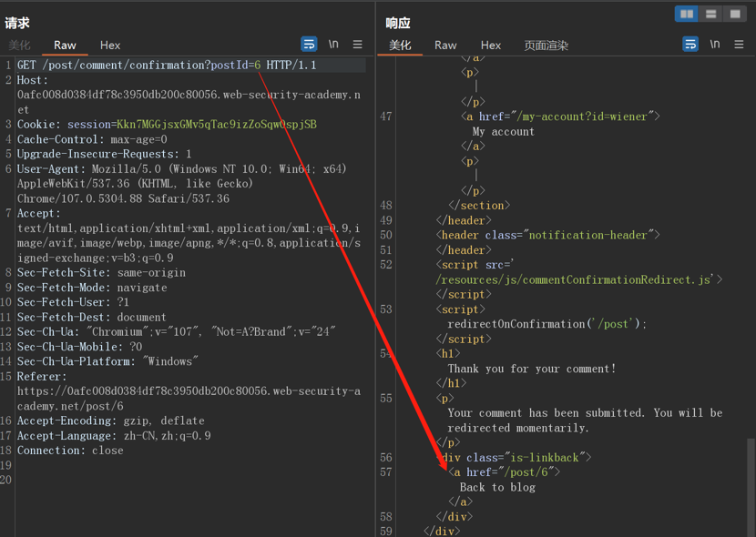Click the Sec-Fetch-User header line
The width and height of the screenshot is (756, 537).
pos(73,302)
